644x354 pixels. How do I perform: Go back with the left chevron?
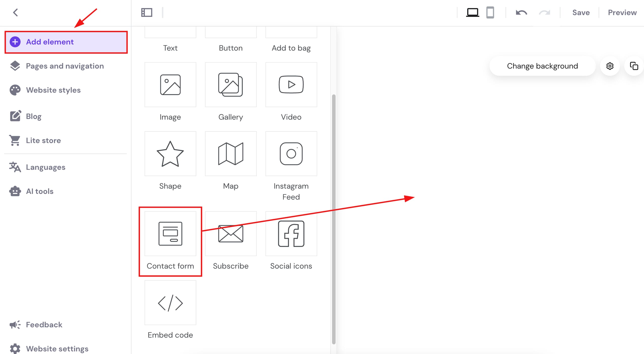coord(16,12)
